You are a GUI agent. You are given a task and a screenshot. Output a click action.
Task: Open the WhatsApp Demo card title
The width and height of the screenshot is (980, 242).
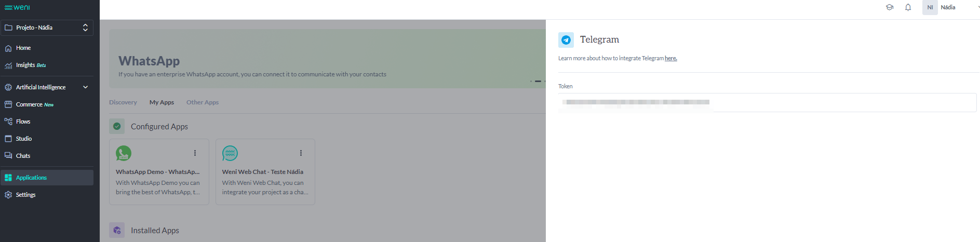158,172
